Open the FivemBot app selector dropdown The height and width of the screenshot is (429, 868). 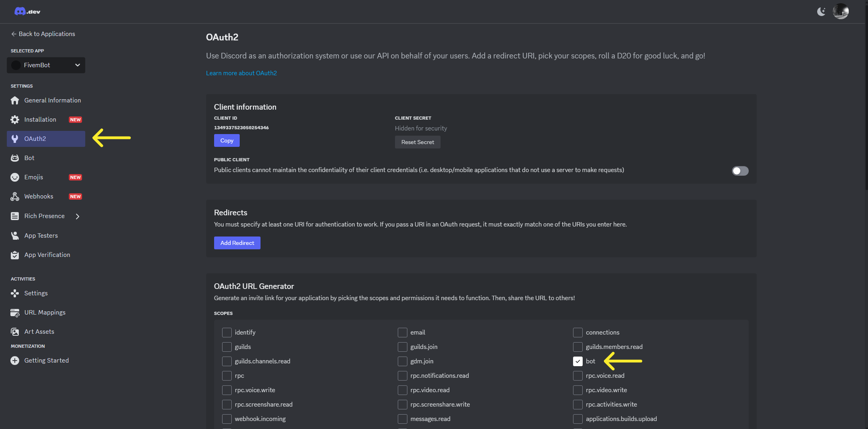[x=46, y=65]
